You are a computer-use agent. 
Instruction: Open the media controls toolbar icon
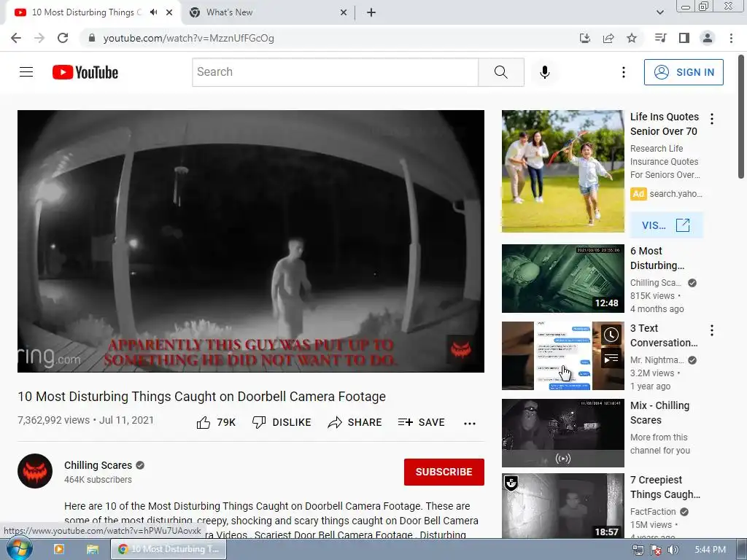(x=660, y=38)
